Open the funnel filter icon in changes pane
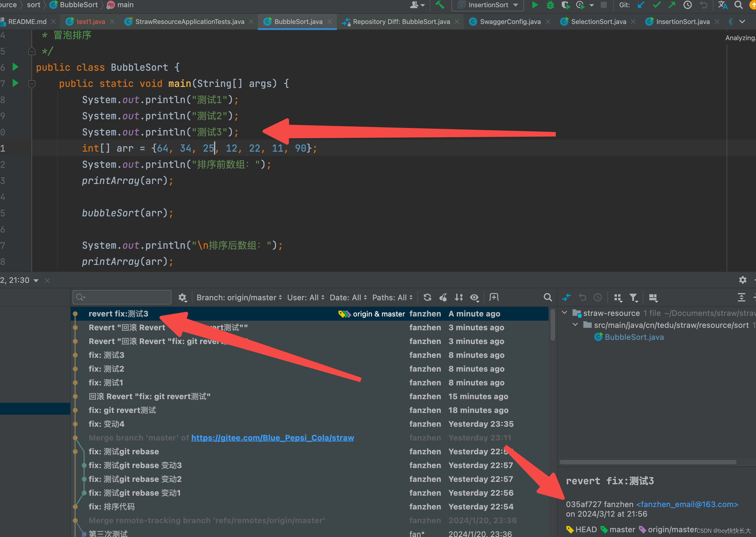This screenshot has height=537, width=756. [634, 298]
